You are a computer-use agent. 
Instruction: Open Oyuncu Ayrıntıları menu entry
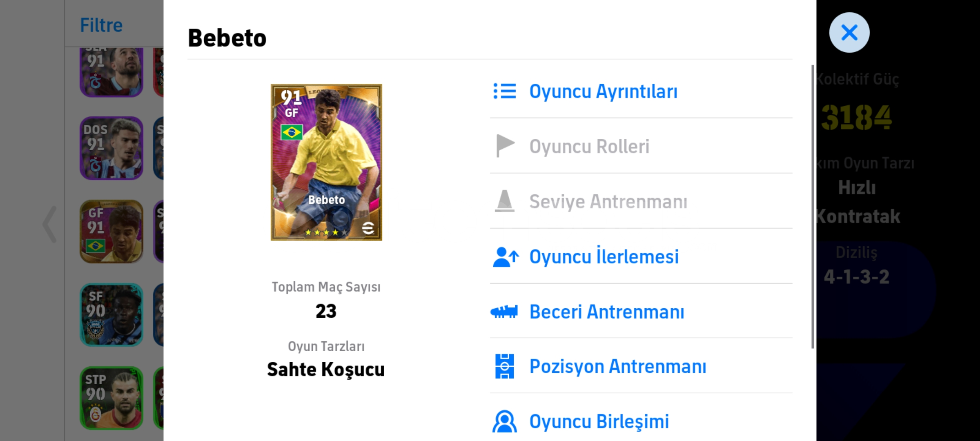click(x=603, y=91)
